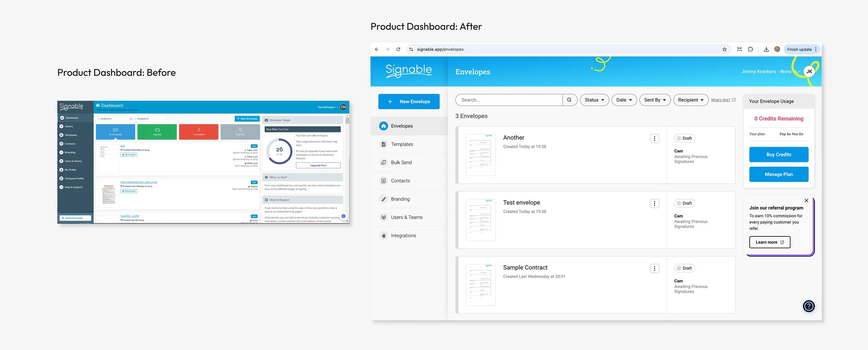Image resolution: width=868 pixels, height=350 pixels.
Task: Open My Profile in Before sidebar
Action: click(75, 170)
